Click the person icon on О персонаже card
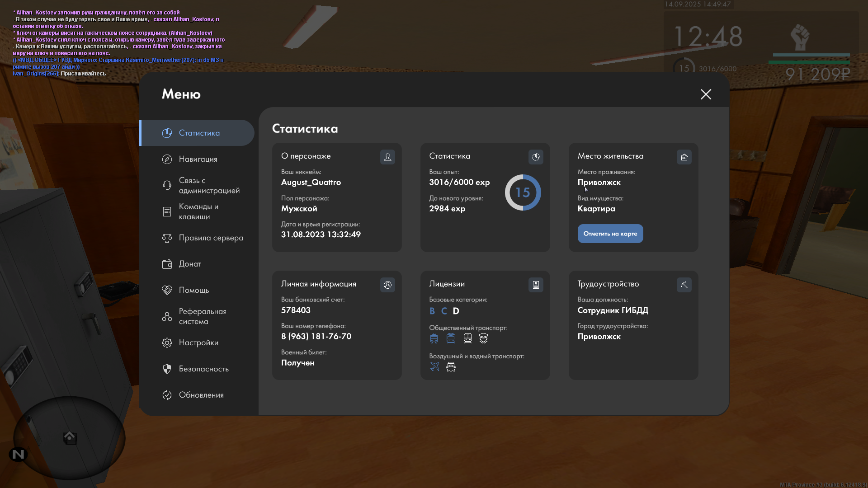This screenshot has height=488, width=868. tap(387, 157)
